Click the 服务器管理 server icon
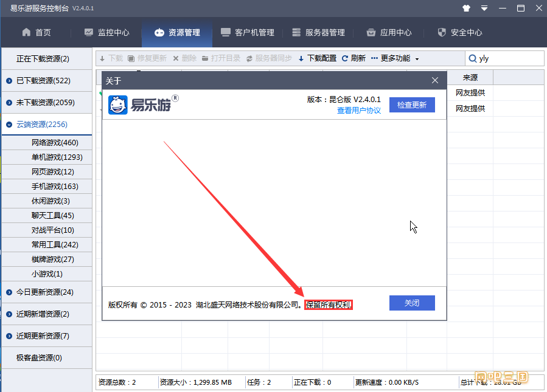Viewport: 547px width, 392px height. click(x=296, y=32)
